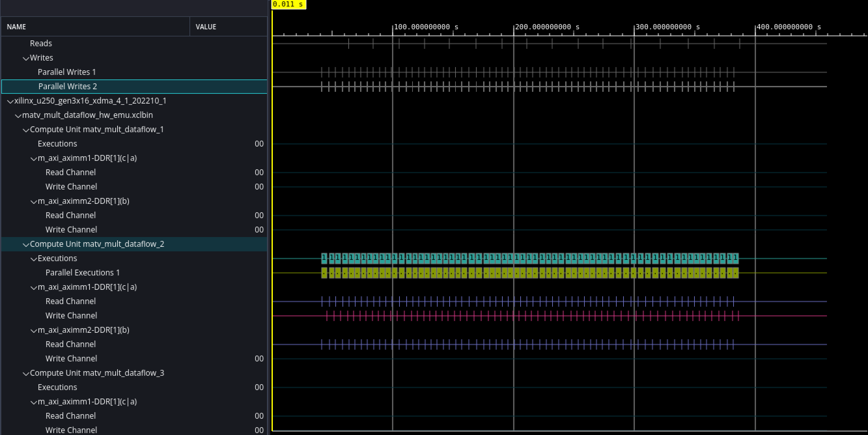Collapse the Writes tree node

click(26, 58)
